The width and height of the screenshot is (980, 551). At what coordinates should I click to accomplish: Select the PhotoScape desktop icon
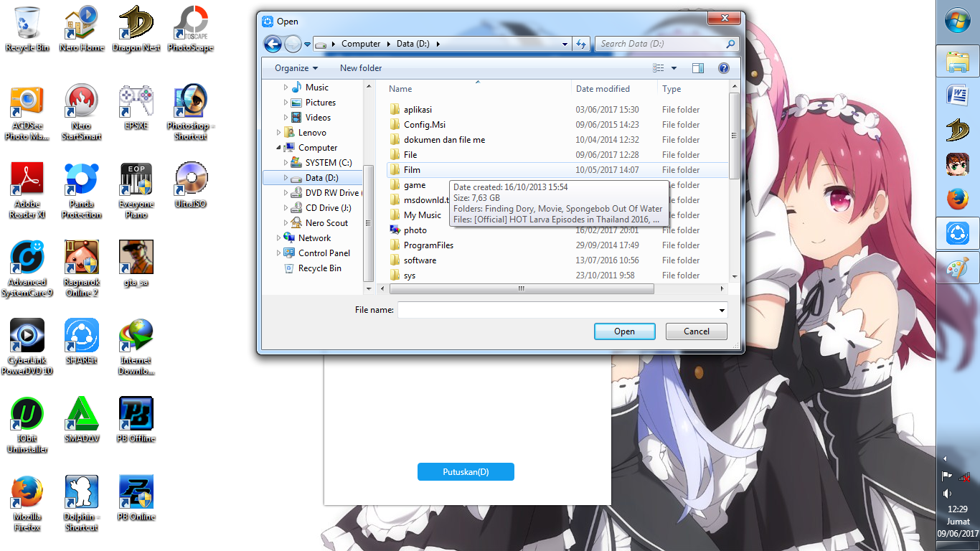pyautogui.click(x=191, y=29)
